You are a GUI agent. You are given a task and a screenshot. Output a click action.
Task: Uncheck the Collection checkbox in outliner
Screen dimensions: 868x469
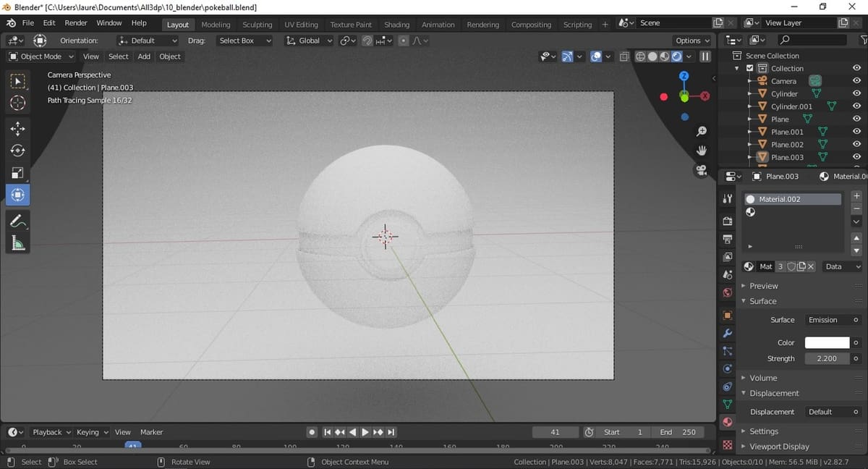click(749, 68)
